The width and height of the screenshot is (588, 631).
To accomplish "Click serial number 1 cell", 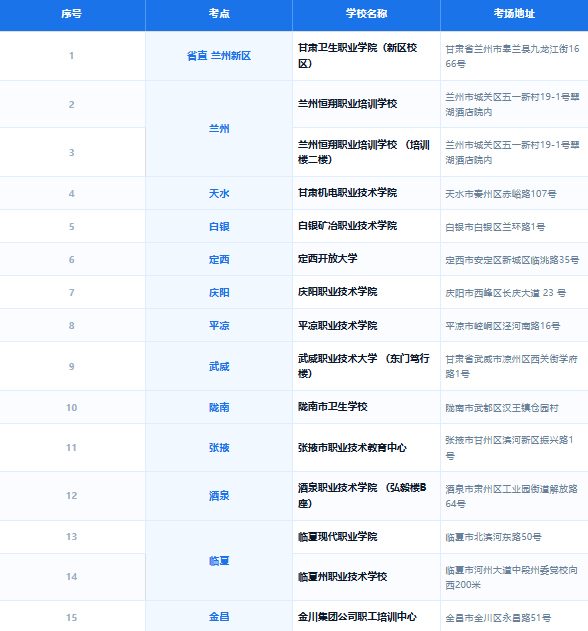I will (x=72, y=56).
